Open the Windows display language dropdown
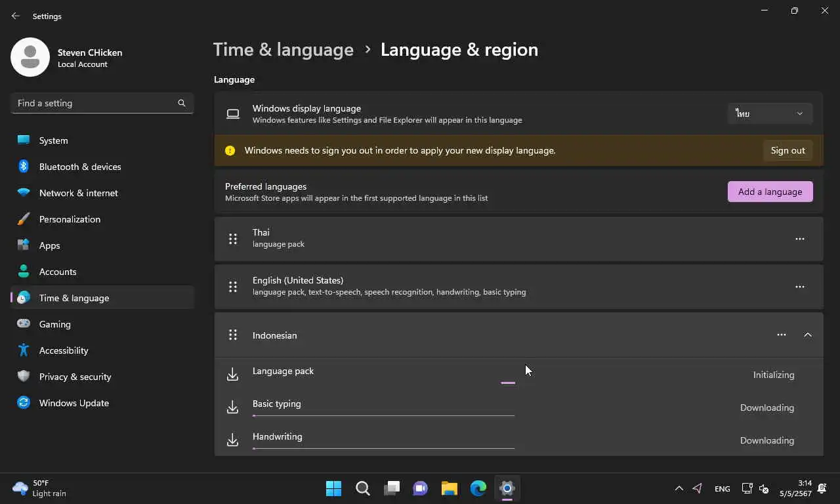840x504 pixels. pos(770,114)
